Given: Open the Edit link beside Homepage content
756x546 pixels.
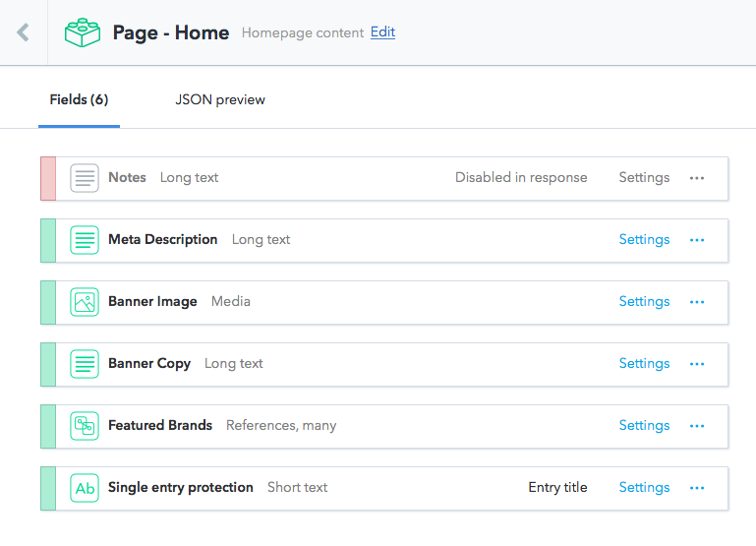Looking at the screenshot, I should pos(382,31).
